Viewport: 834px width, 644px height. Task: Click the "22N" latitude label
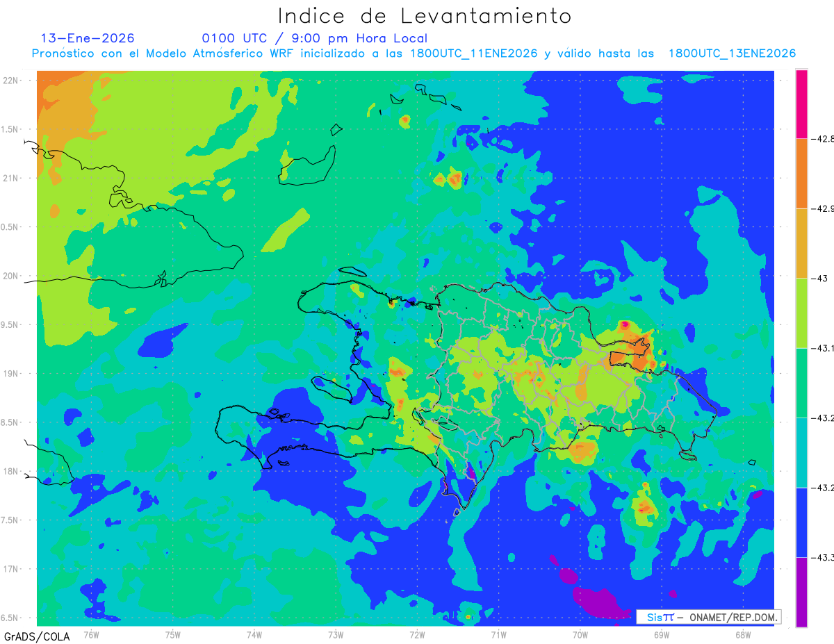pos(10,81)
